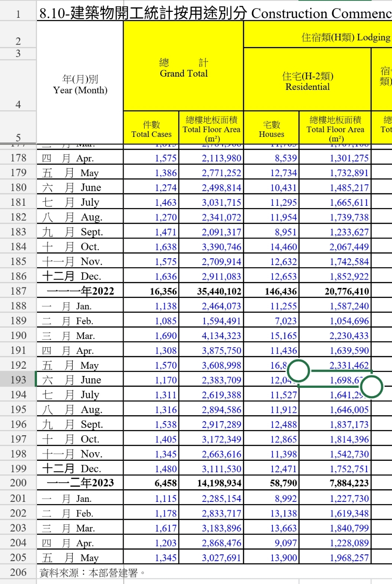Select the cell showing 1,968,257
The width and height of the screenshot is (392, 584).
click(x=335, y=558)
